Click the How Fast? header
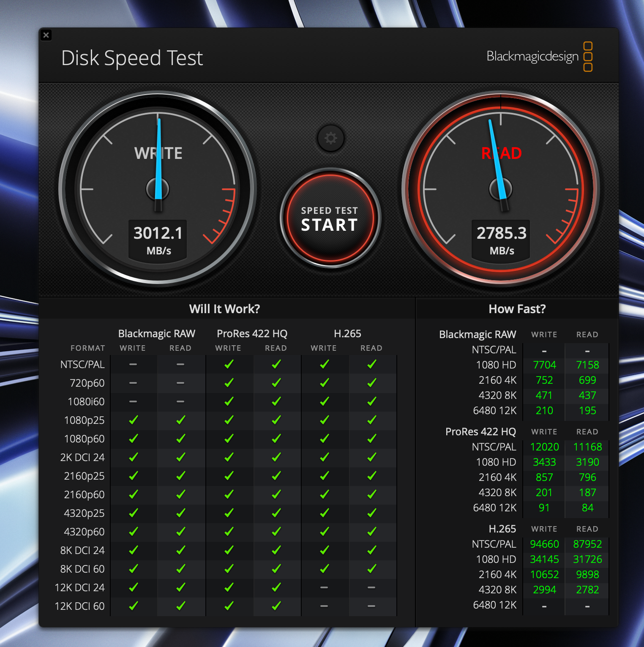644x647 pixels. click(x=517, y=309)
